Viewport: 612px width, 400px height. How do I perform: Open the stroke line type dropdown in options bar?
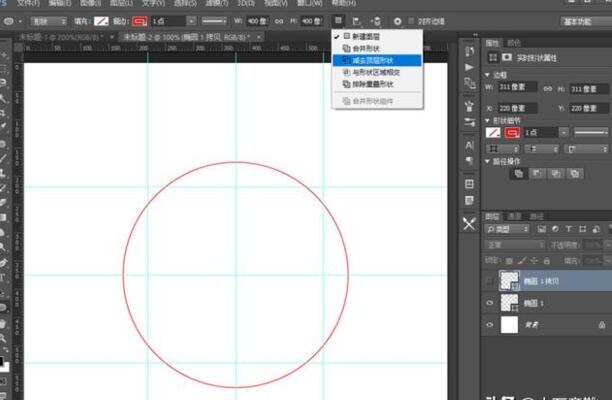tap(214, 21)
